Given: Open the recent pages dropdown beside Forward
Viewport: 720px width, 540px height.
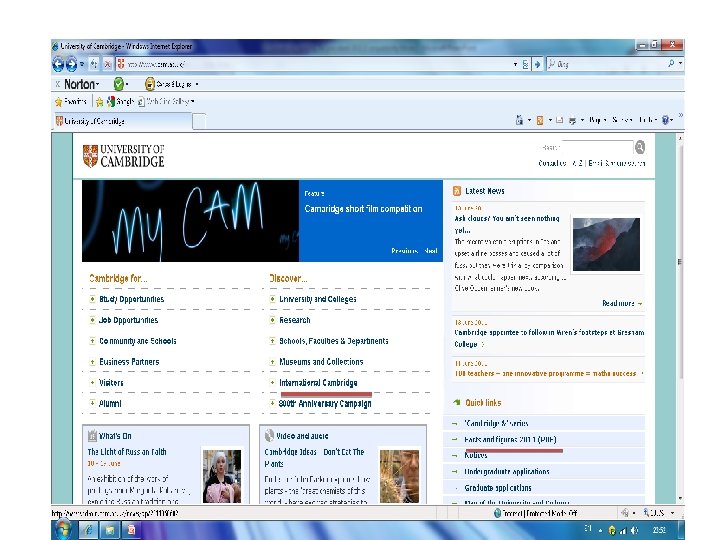Looking at the screenshot, I should pyautogui.click(x=82, y=64).
